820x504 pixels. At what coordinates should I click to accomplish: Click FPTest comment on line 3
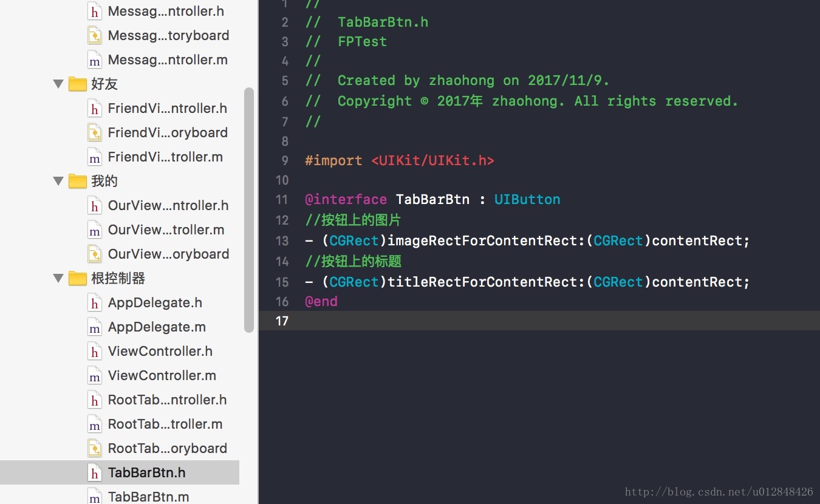[362, 41]
